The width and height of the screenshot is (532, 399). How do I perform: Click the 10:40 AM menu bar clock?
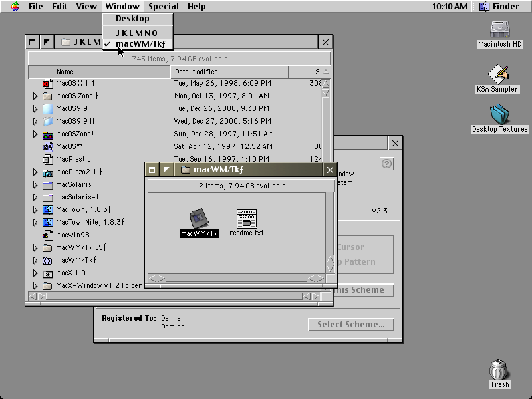(x=450, y=6)
